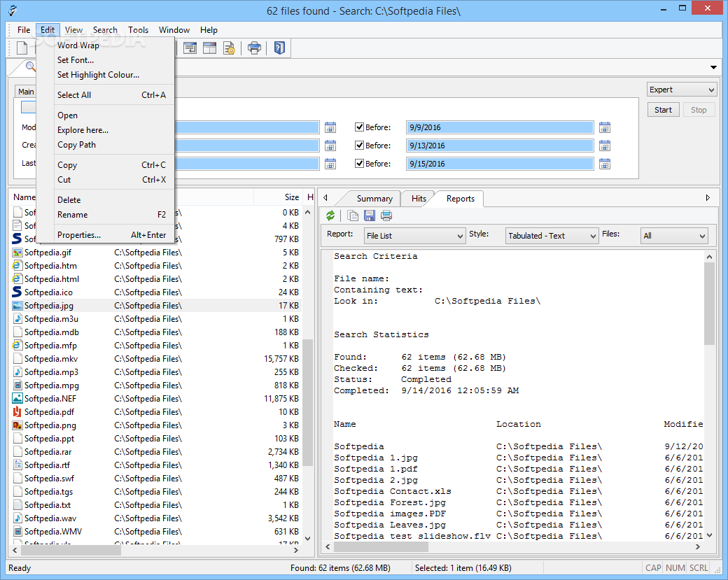Click the Stop button

click(699, 110)
